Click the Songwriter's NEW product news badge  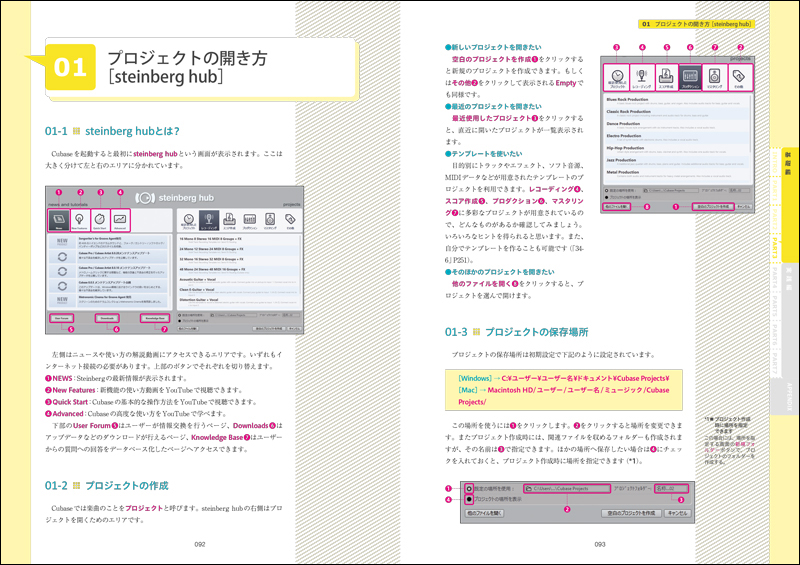(x=62, y=242)
